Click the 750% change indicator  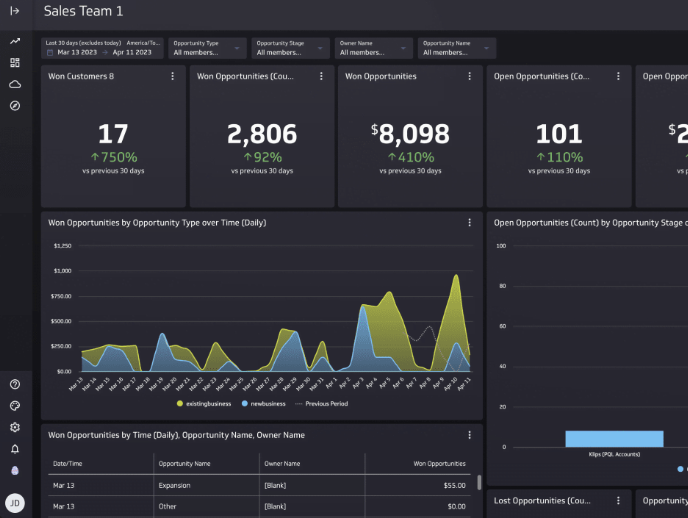(114, 157)
